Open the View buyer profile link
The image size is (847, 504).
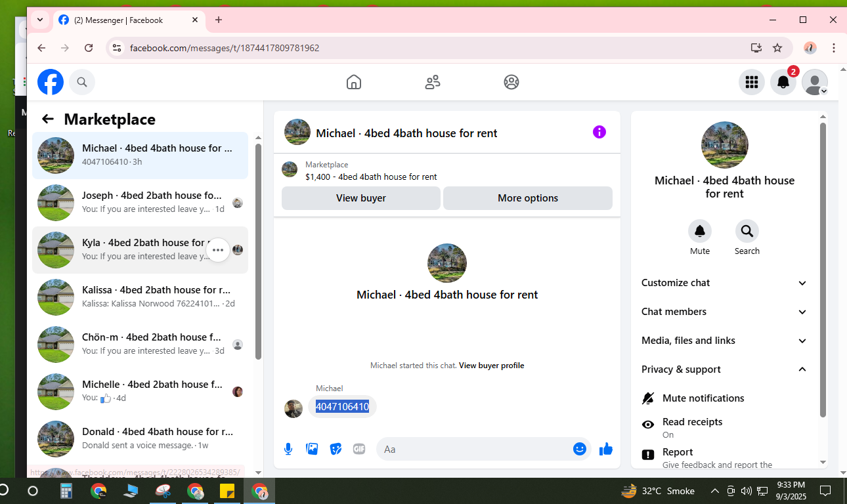[491, 366]
